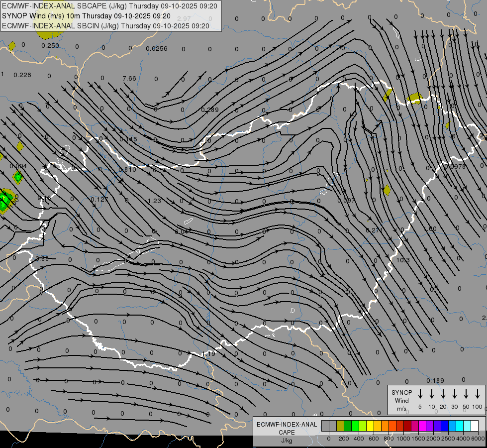This screenshot has width=487, height=448.
Task: Click the 1.19 value on the map
Action: click(209, 354)
